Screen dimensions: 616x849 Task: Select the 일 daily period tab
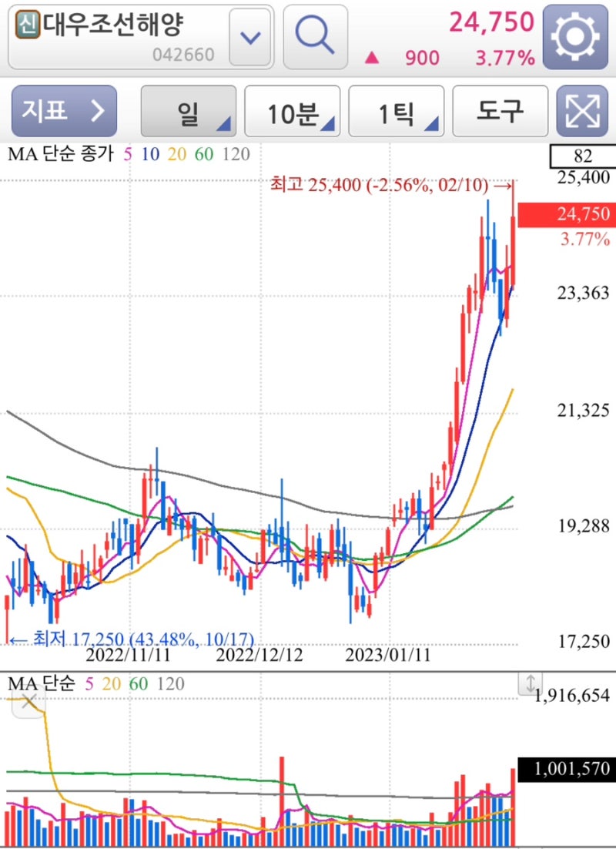[189, 110]
